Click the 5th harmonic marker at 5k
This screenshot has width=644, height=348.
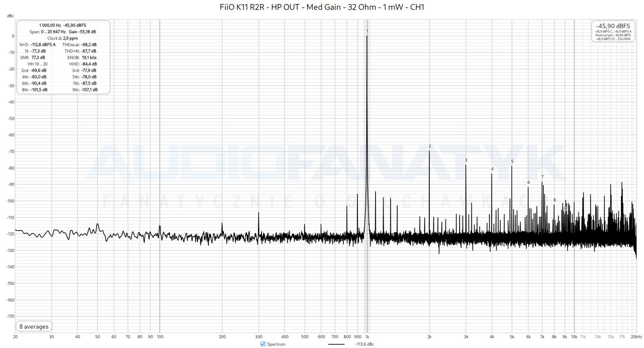(512, 162)
